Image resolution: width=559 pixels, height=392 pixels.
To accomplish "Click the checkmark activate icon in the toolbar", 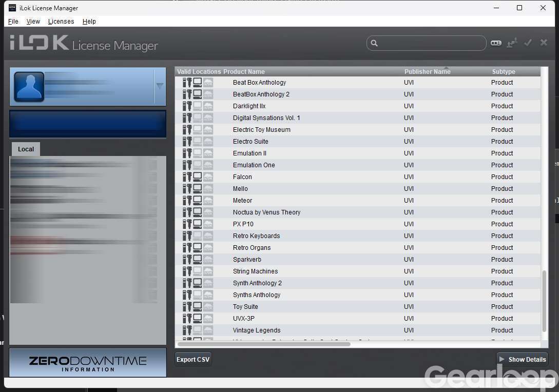I will click(528, 43).
